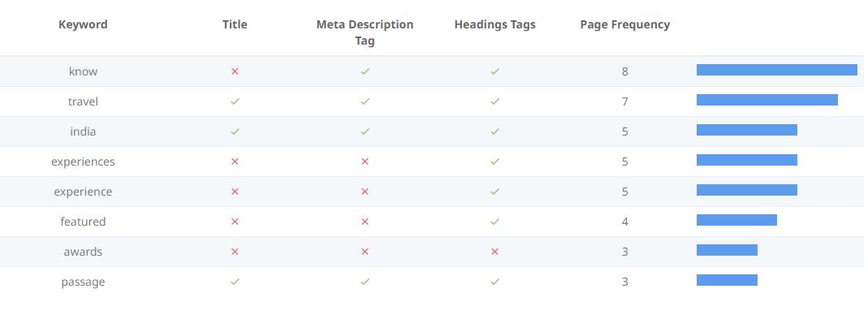The image size is (868, 319).
Task: Click know's Headings Tags green check
Action: (494, 71)
